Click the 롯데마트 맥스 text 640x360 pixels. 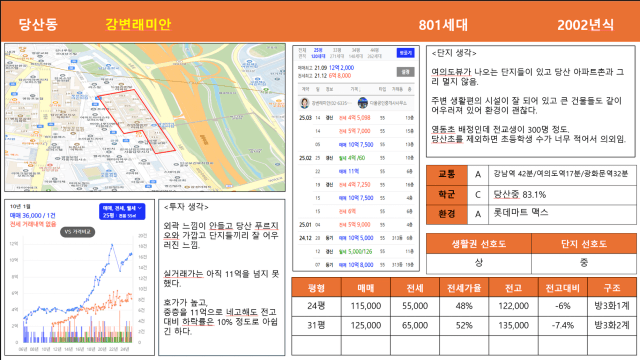pyautogui.click(x=521, y=213)
